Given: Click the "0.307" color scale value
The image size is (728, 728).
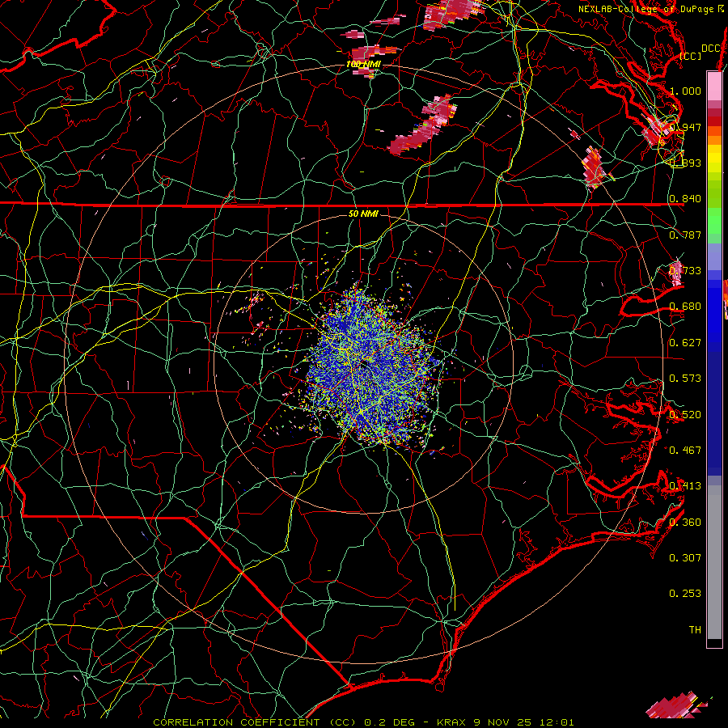Looking at the screenshot, I should (x=685, y=558).
